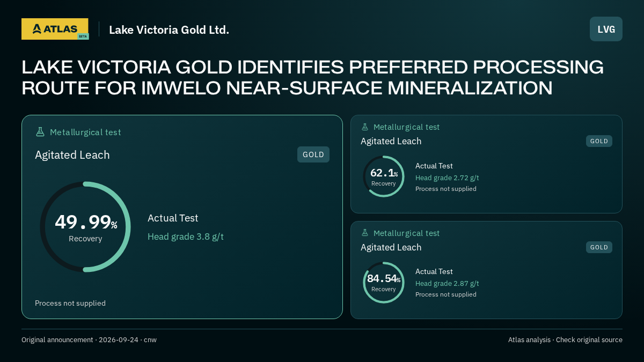Click the 62.1% recovery ring gauge
644x362 pixels.
tap(384, 176)
